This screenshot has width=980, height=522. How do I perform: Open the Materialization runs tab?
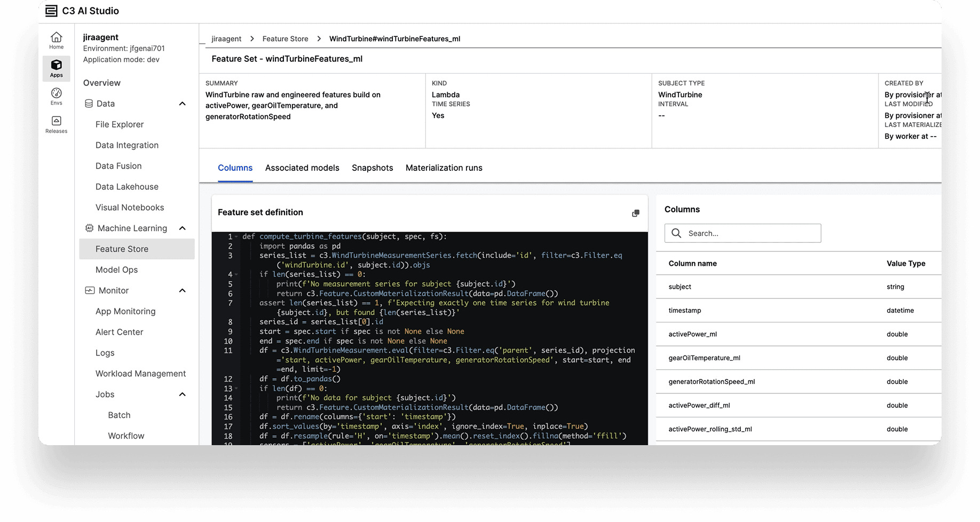click(x=444, y=168)
